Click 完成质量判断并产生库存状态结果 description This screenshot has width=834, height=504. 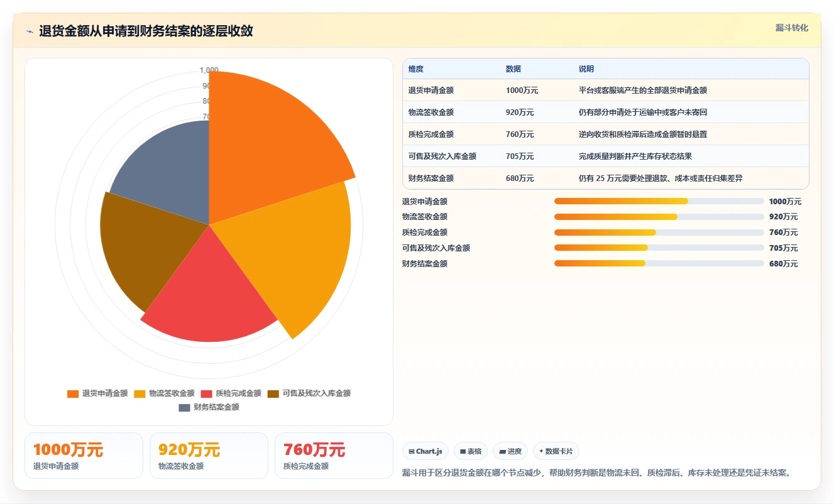pyautogui.click(x=635, y=156)
